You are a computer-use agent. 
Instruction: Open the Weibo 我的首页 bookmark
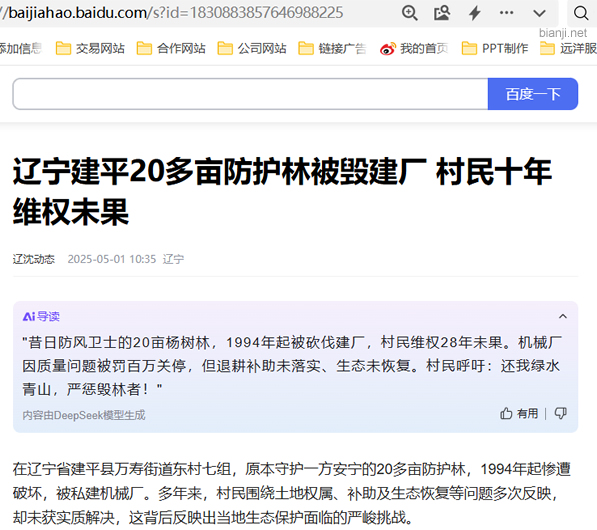point(414,48)
